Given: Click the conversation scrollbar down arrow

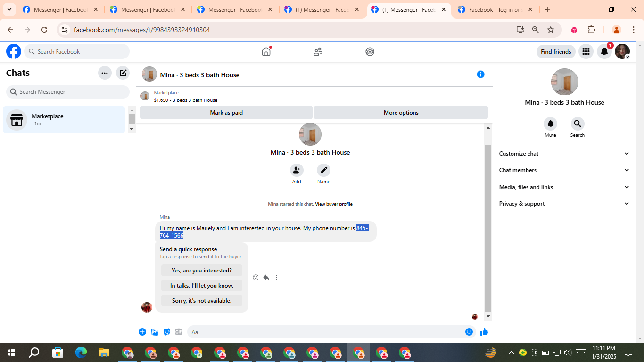Looking at the screenshot, I should pos(488,317).
